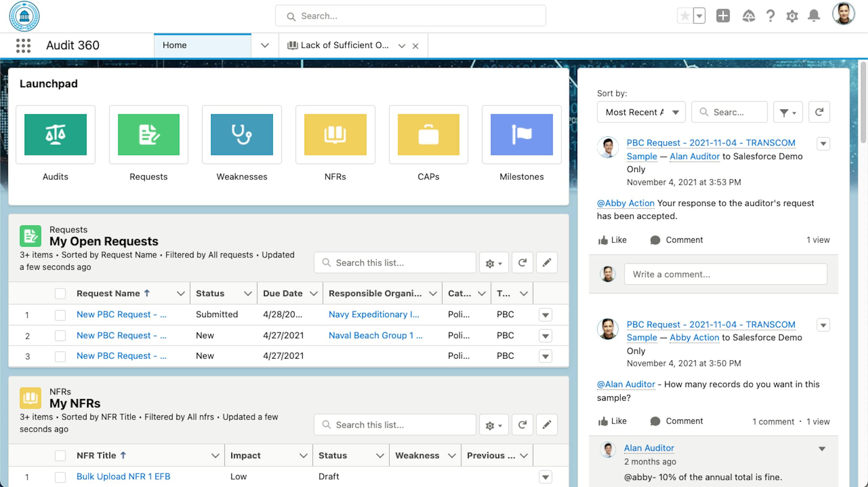Click the App Launcher grid icon
The image size is (868, 487).
23,46
